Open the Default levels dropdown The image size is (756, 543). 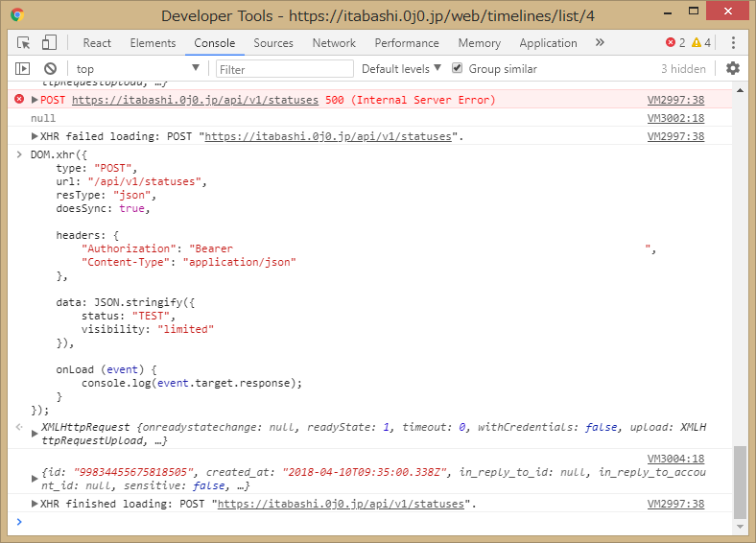(401, 69)
